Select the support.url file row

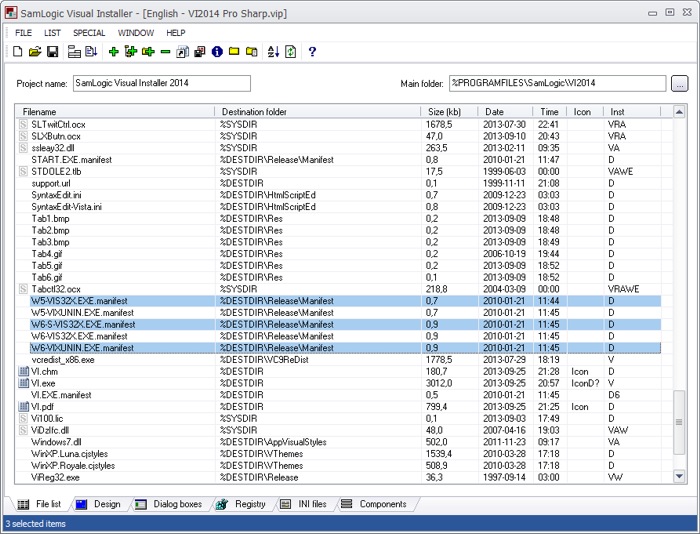(x=338, y=184)
